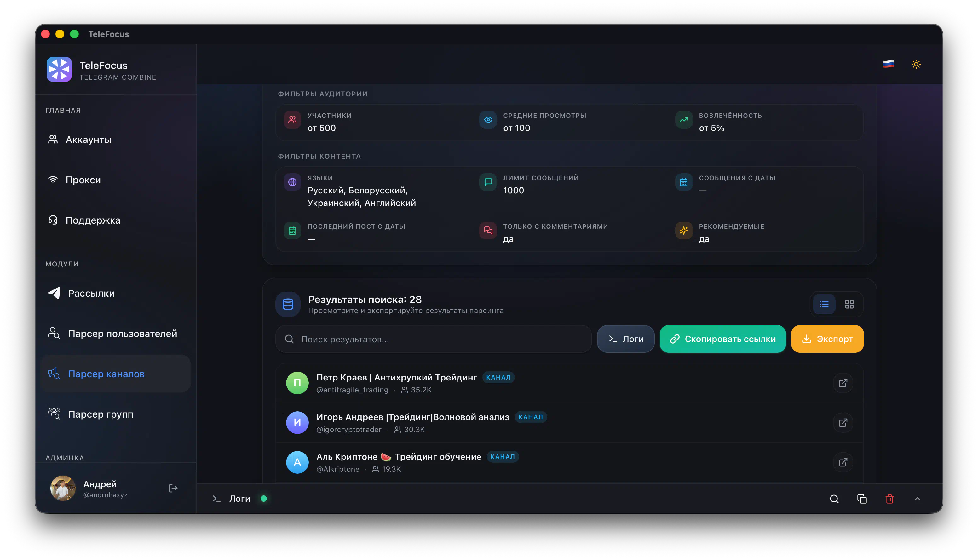978x560 pixels.
Task: Click the Последний пост с даты calendar icon
Action: click(x=292, y=231)
